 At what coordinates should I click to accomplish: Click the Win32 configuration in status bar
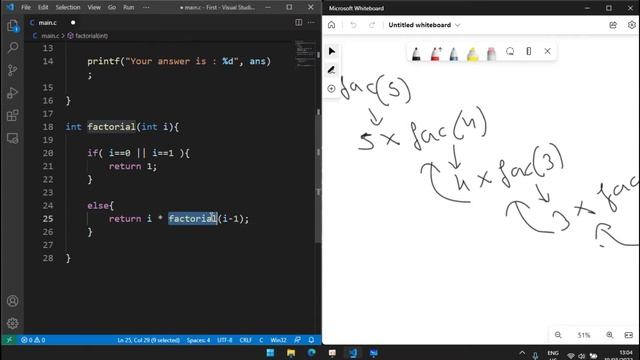[278, 340]
